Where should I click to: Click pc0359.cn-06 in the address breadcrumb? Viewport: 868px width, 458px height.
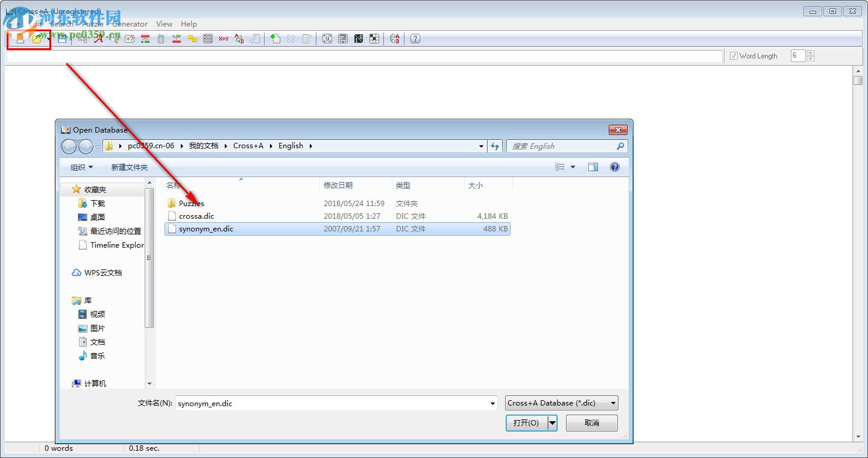tap(151, 146)
